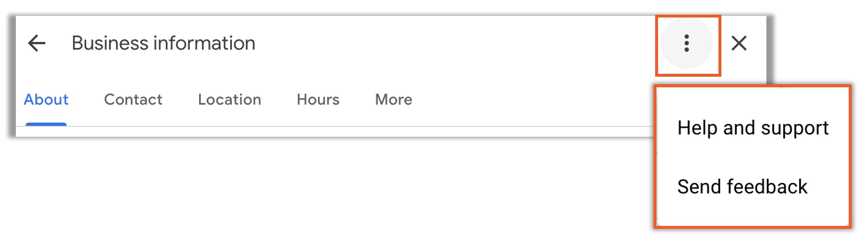Screen dimensions: 868x241
Task: Click the back arrow icon
Action: tap(37, 43)
